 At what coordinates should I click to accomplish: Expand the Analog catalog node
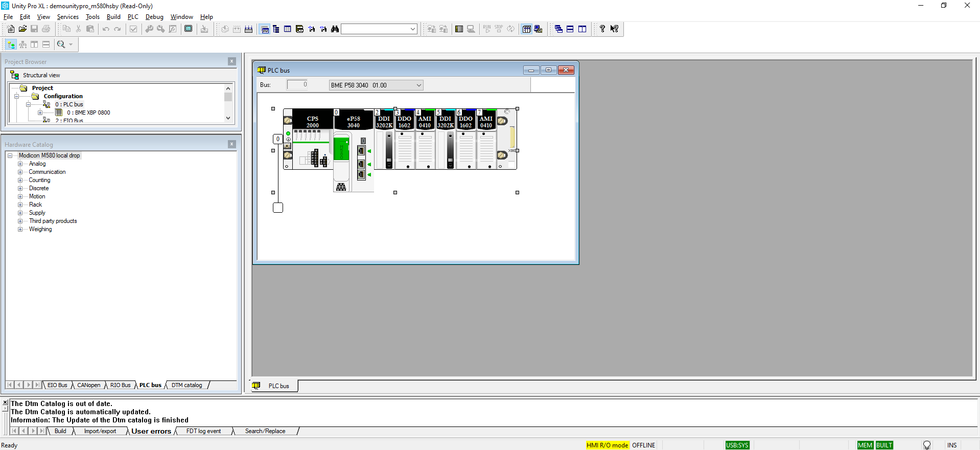(20, 164)
